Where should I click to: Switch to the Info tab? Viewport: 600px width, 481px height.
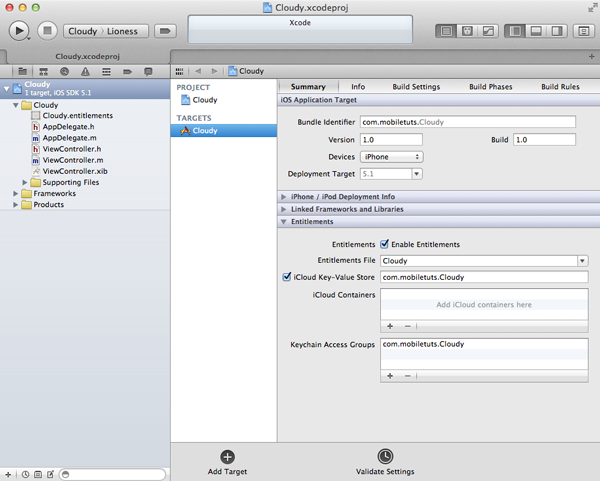(x=358, y=87)
